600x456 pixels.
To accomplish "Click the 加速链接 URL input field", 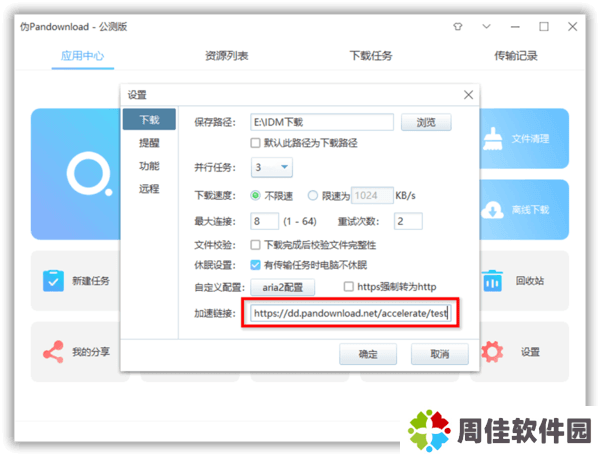I will coord(351,313).
